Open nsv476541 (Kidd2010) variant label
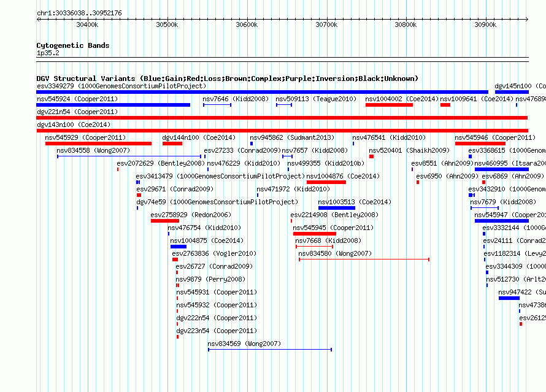This screenshot has width=546, height=392. [389, 137]
